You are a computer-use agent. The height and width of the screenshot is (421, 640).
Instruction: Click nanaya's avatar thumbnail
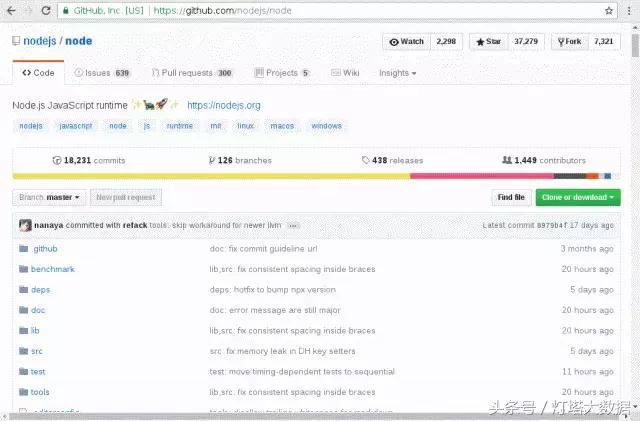(x=25, y=225)
